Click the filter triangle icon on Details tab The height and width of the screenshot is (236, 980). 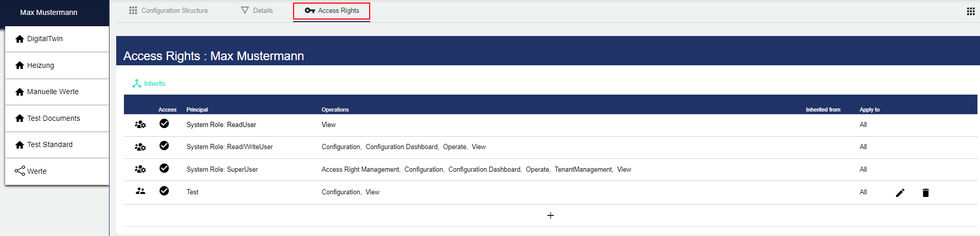[245, 10]
